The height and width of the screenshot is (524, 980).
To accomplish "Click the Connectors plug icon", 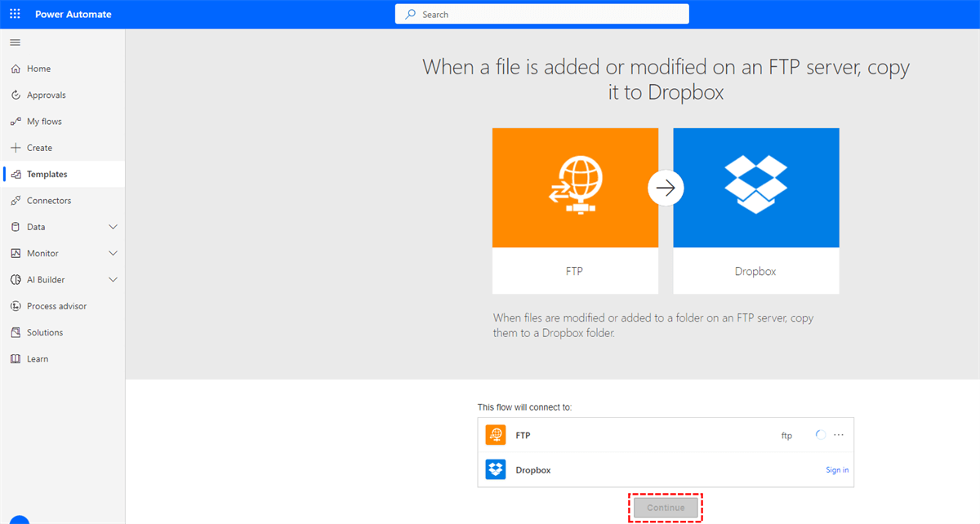I will (16, 201).
